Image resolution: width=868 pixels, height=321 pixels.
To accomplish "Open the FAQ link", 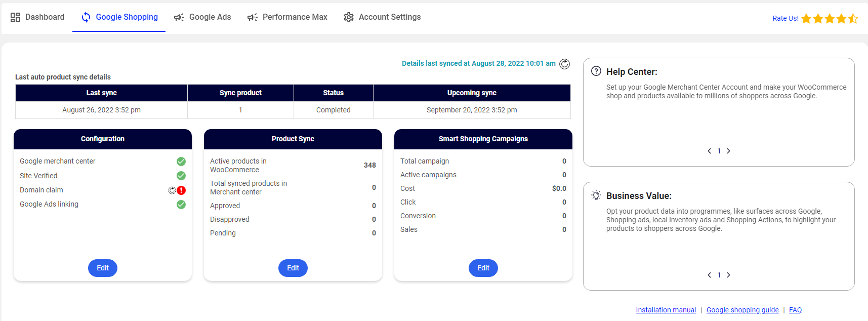I will coord(795,310).
